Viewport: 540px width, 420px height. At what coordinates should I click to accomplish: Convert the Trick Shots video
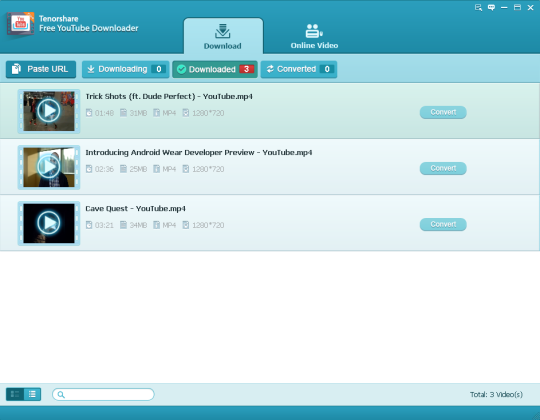pyautogui.click(x=443, y=112)
